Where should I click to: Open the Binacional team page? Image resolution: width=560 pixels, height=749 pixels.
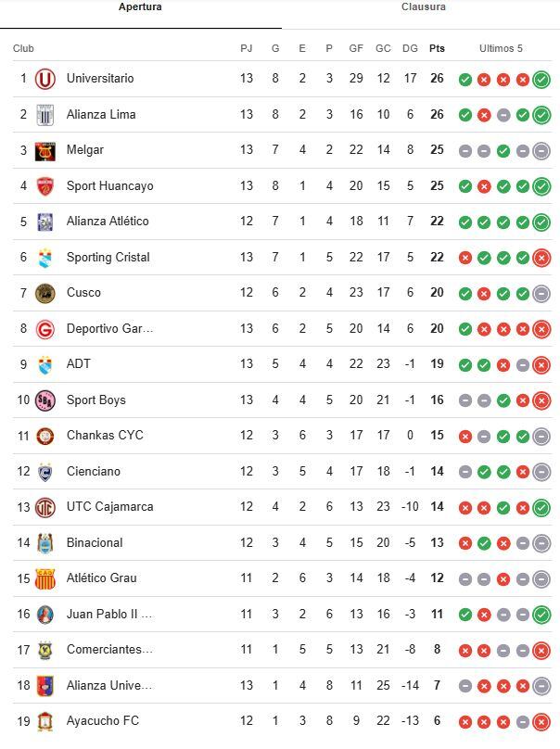95,543
